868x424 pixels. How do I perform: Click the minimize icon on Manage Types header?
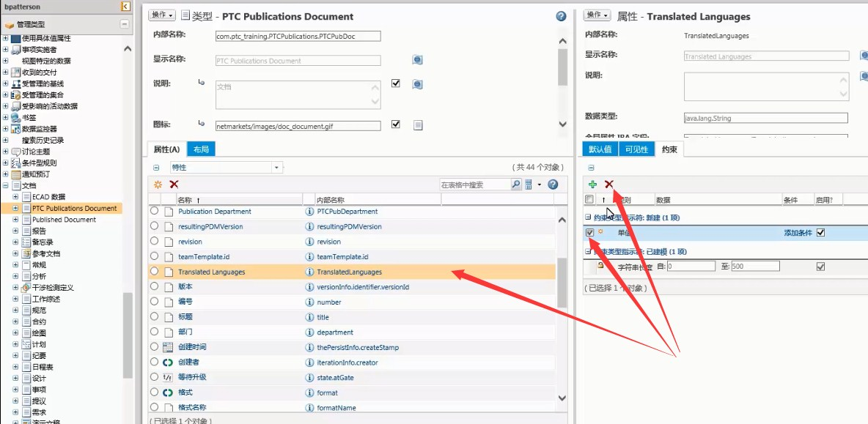coord(125,24)
